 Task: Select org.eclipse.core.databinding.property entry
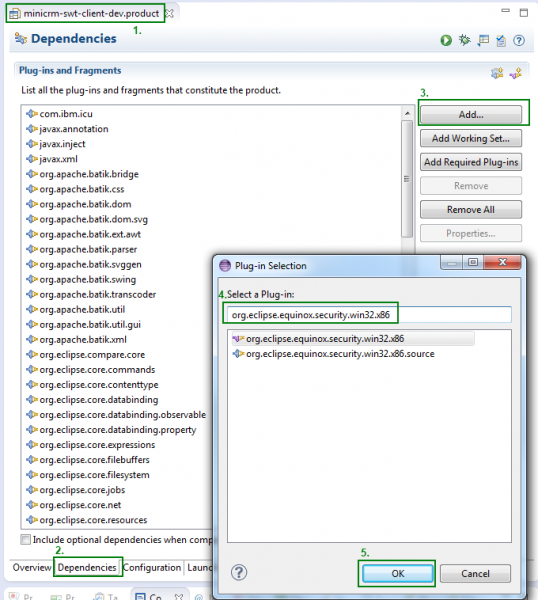click(111, 430)
